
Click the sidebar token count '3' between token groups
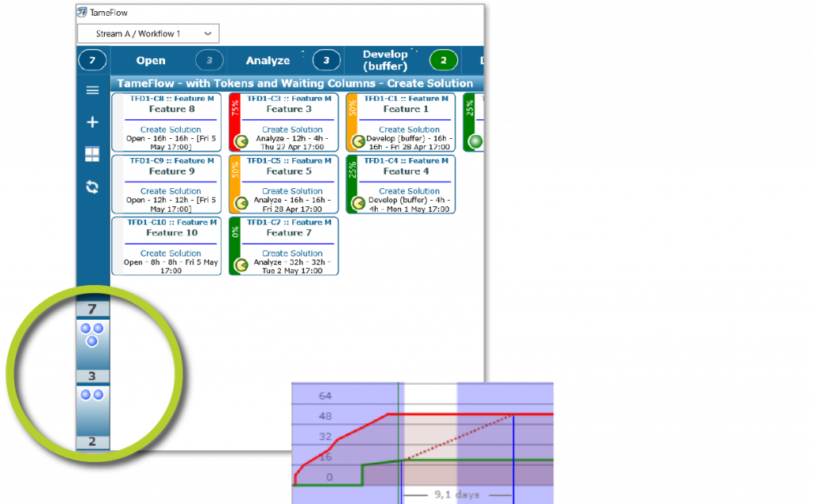[x=92, y=376]
